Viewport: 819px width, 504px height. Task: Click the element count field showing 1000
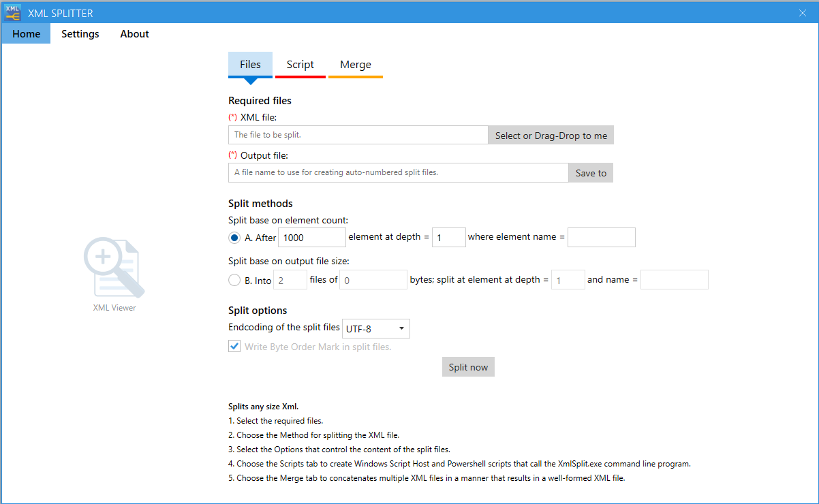(312, 237)
